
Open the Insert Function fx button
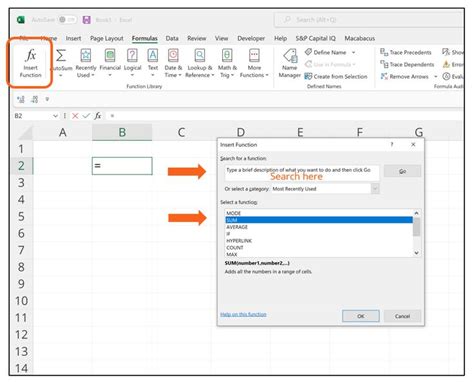[x=30, y=63]
